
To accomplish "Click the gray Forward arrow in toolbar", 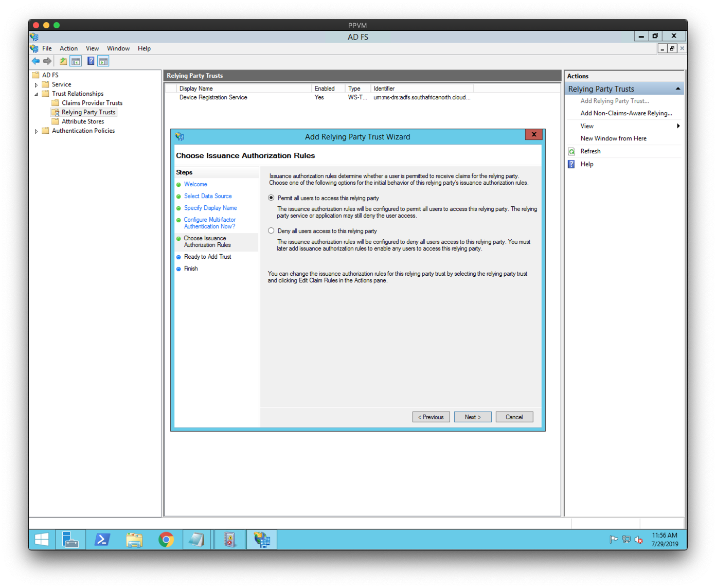I will click(x=47, y=61).
